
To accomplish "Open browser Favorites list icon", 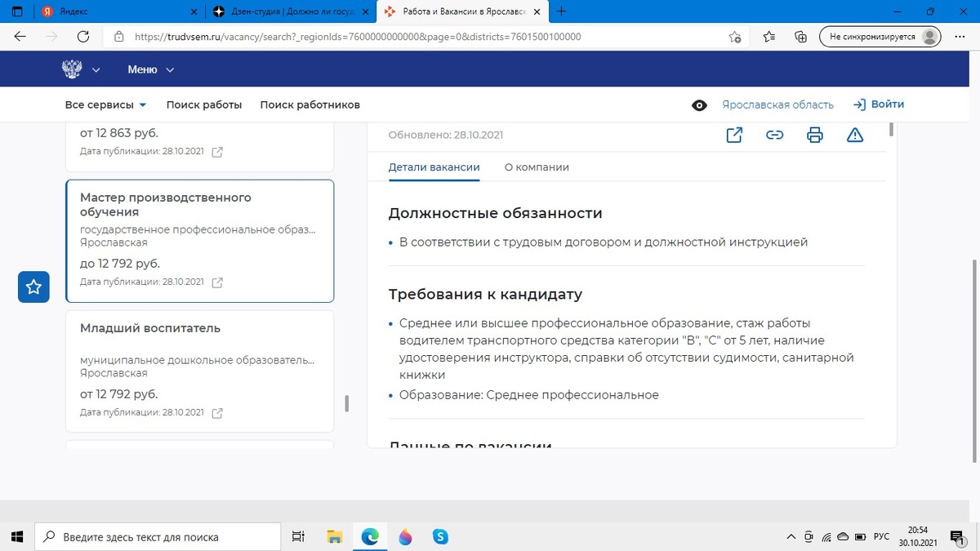I will coord(769,37).
